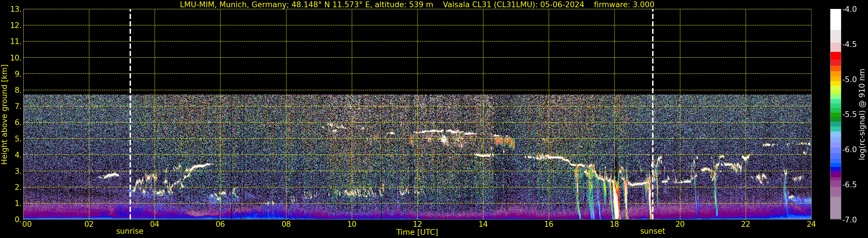Click the '18' tick on the time axis
The image size is (868, 238).
pos(615,224)
